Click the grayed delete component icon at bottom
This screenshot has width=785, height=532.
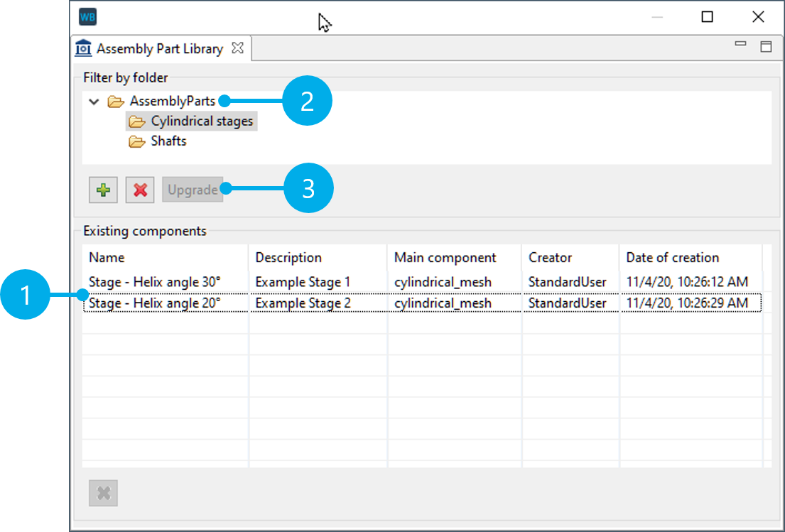[x=104, y=493]
